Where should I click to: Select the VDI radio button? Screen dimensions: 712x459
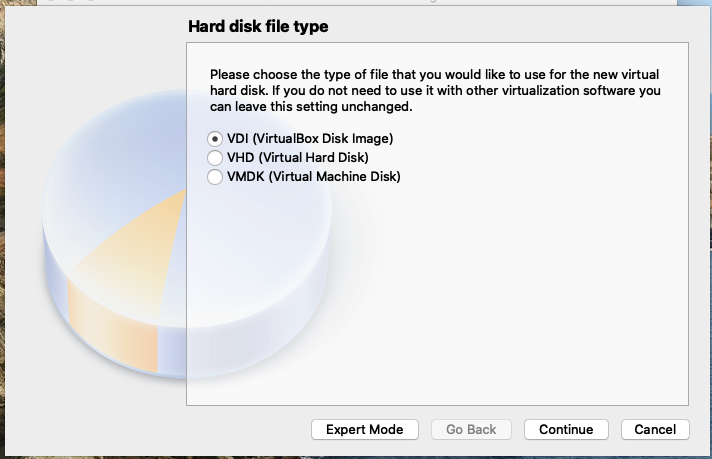click(x=215, y=138)
